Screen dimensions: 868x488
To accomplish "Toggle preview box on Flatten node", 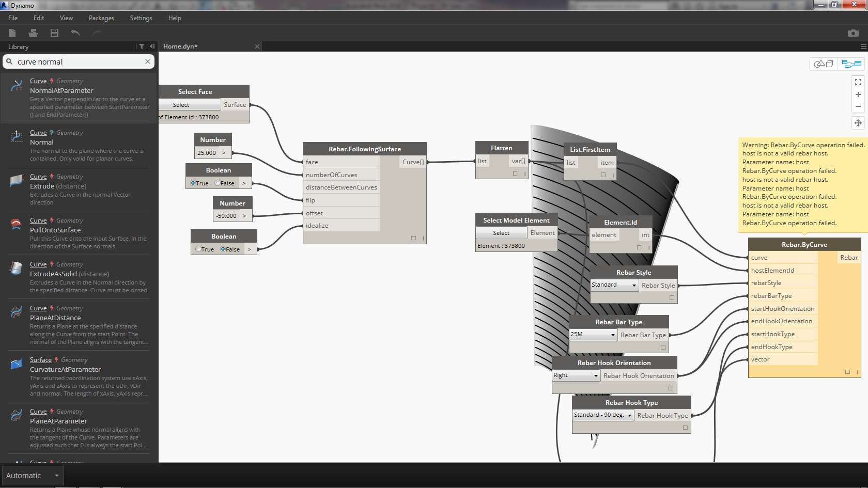I will (515, 174).
